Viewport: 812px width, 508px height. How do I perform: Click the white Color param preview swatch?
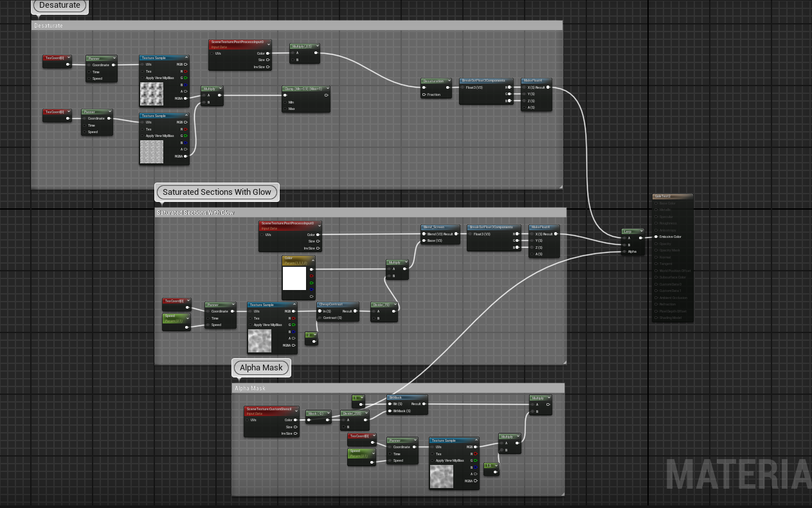294,278
